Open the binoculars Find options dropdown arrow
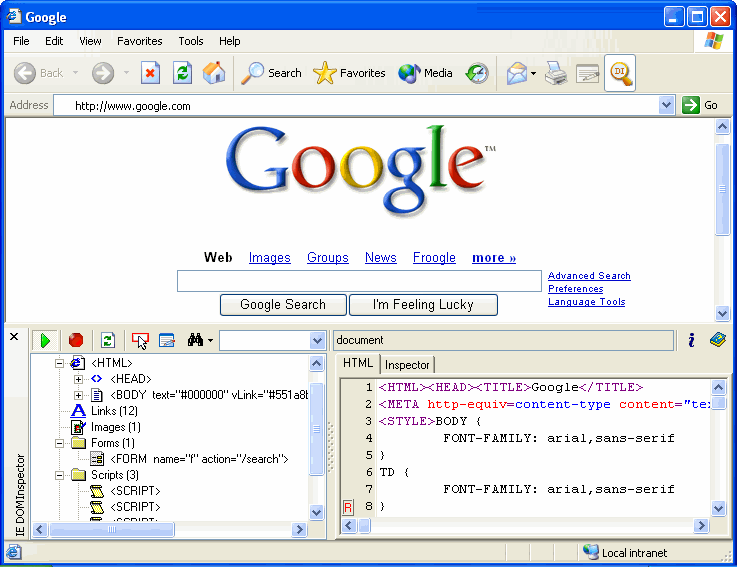 click(210, 340)
